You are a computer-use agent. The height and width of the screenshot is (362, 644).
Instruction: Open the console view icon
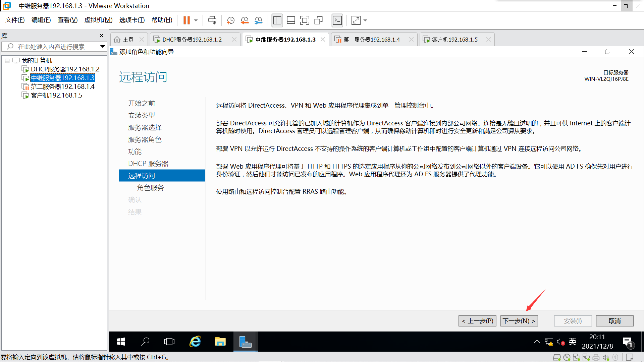pyautogui.click(x=337, y=20)
